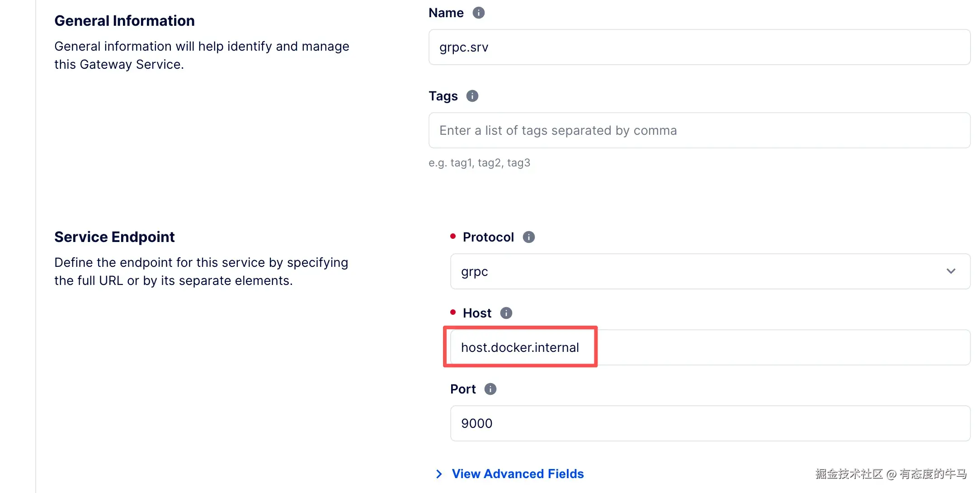Click the Service Endpoint heading
980x493 pixels.
click(x=114, y=237)
